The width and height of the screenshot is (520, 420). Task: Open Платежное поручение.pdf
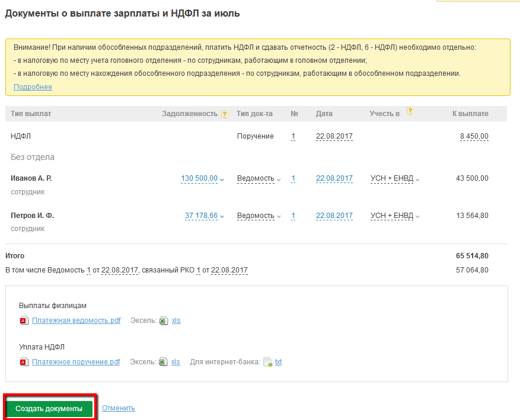(x=76, y=362)
